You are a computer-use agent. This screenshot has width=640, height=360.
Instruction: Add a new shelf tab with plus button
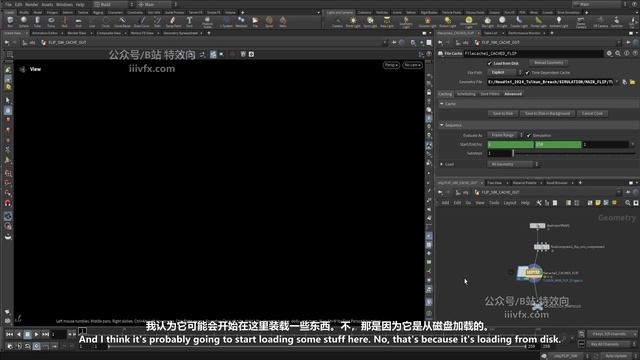click(242, 13)
